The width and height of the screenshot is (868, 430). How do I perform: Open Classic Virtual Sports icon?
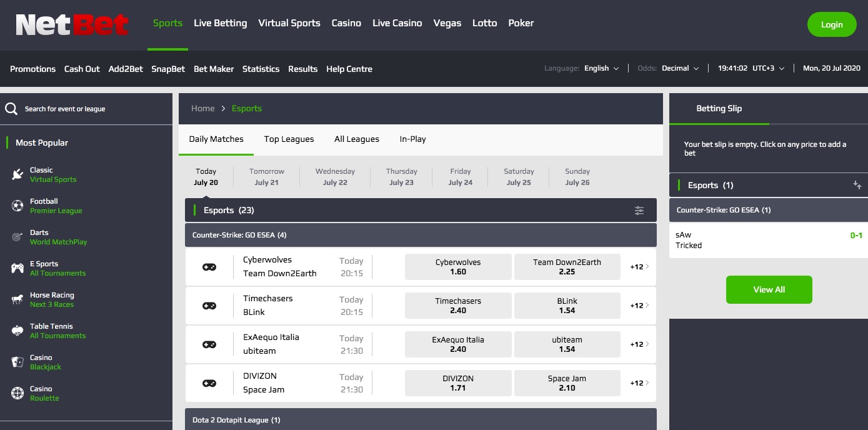(17, 174)
